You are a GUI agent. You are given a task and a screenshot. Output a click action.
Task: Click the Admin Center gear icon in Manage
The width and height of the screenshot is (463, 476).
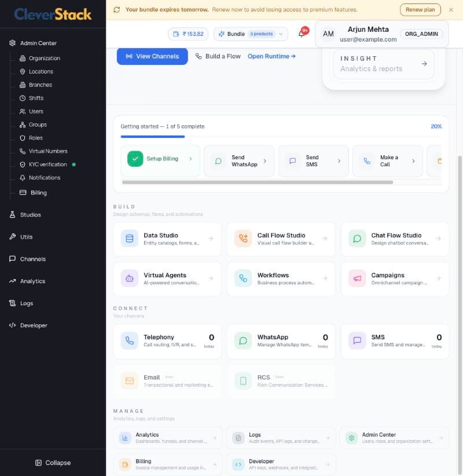coord(351,438)
